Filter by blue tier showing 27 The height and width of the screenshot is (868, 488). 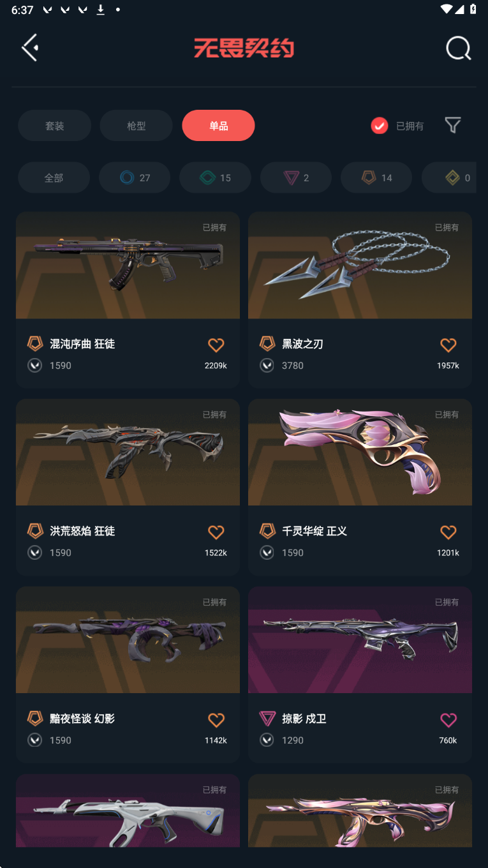click(x=135, y=177)
